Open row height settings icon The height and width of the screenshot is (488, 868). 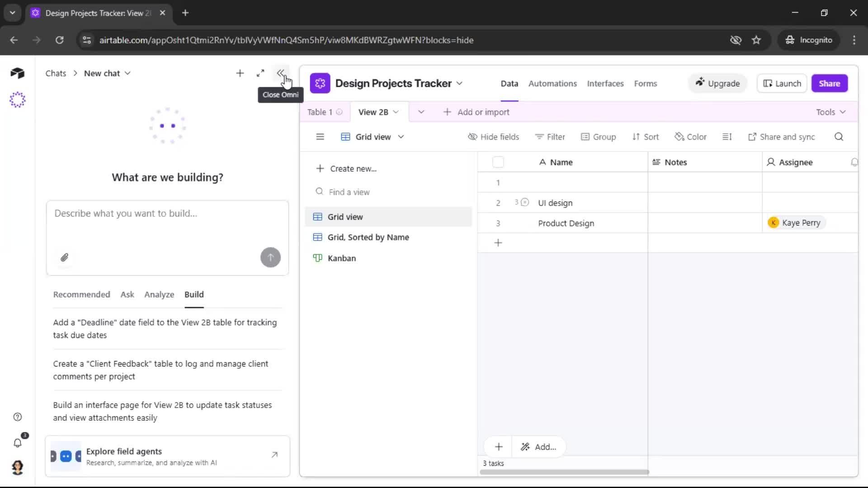click(x=727, y=137)
